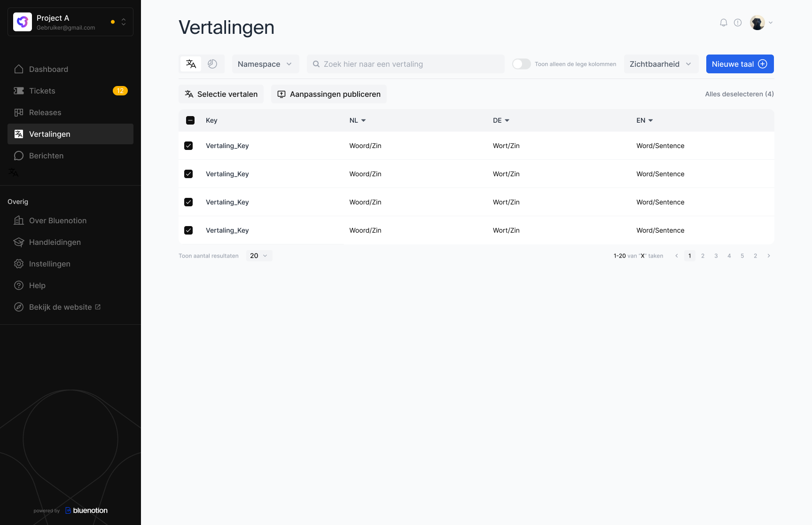Click the user avatar picture

[x=757, y=23]
